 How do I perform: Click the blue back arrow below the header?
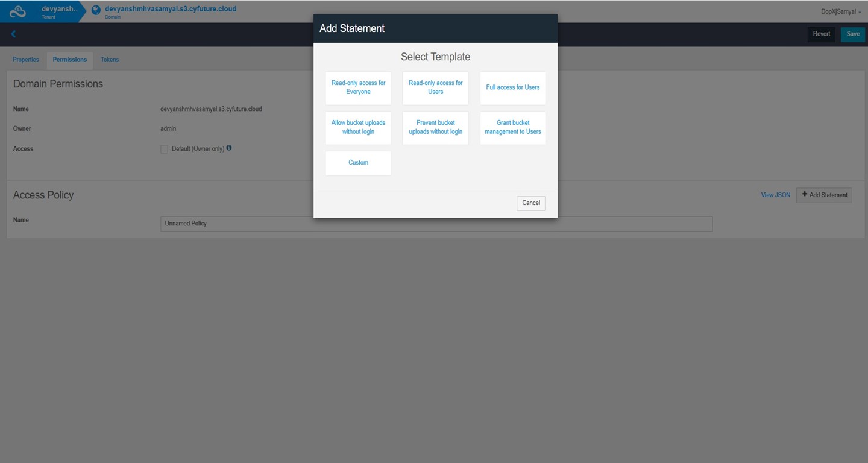tap(13, 34)
